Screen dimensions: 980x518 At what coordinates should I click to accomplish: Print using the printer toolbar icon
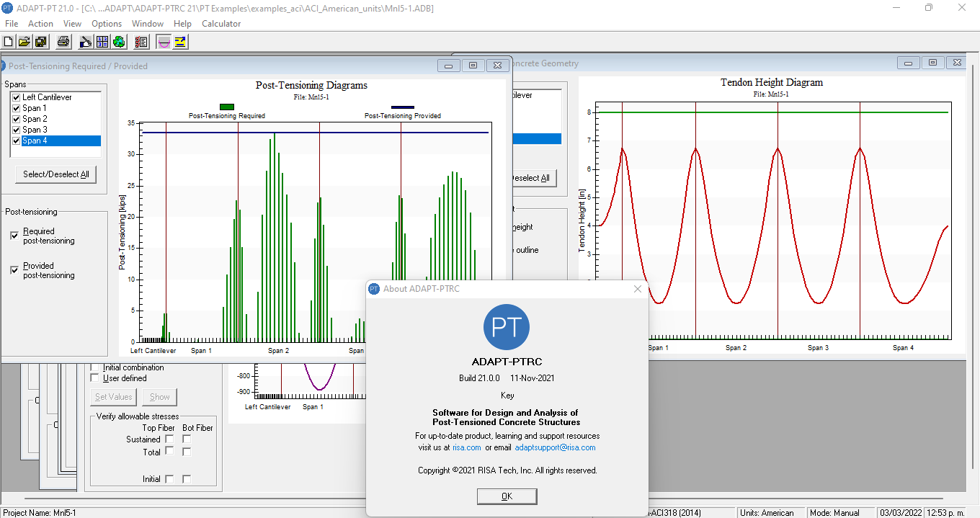click(x=63, y=42)
